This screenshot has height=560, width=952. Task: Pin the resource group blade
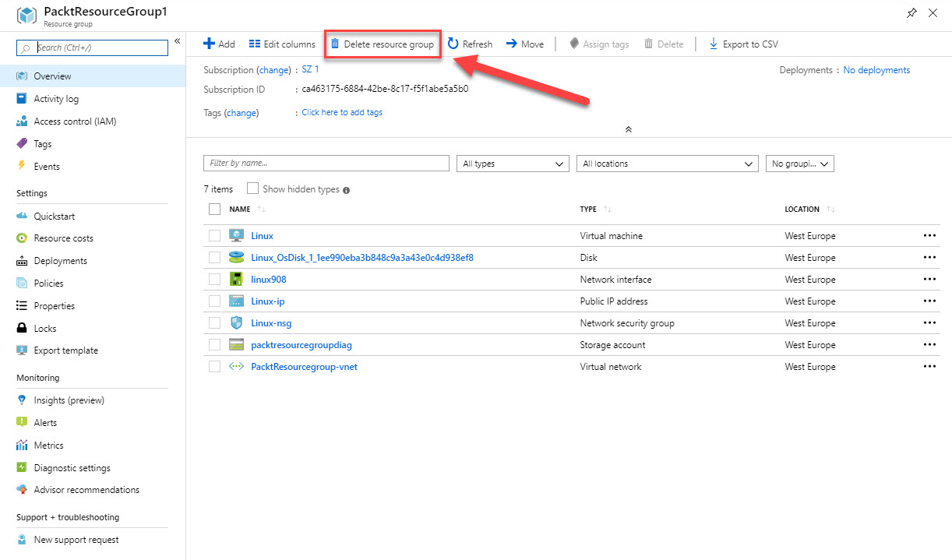912,13
